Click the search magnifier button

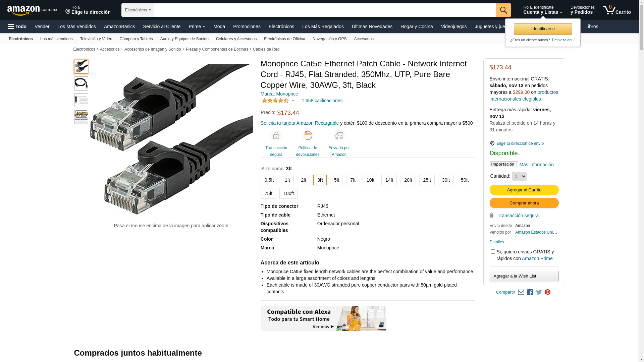point(503,10)
